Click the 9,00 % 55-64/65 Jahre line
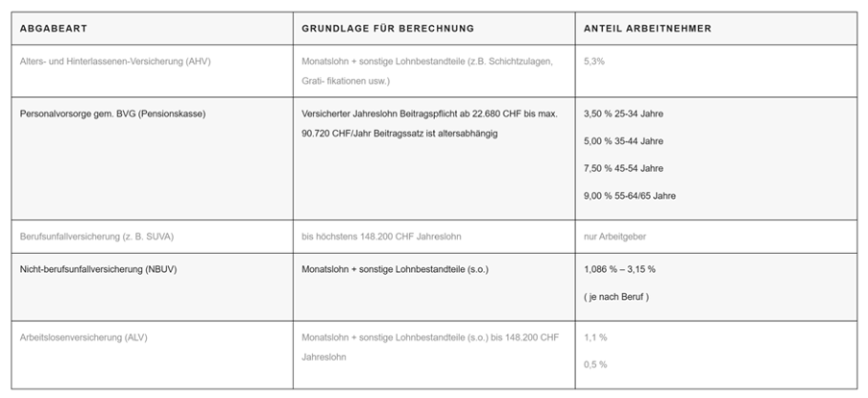868x398 pixels. coord(630,196)
